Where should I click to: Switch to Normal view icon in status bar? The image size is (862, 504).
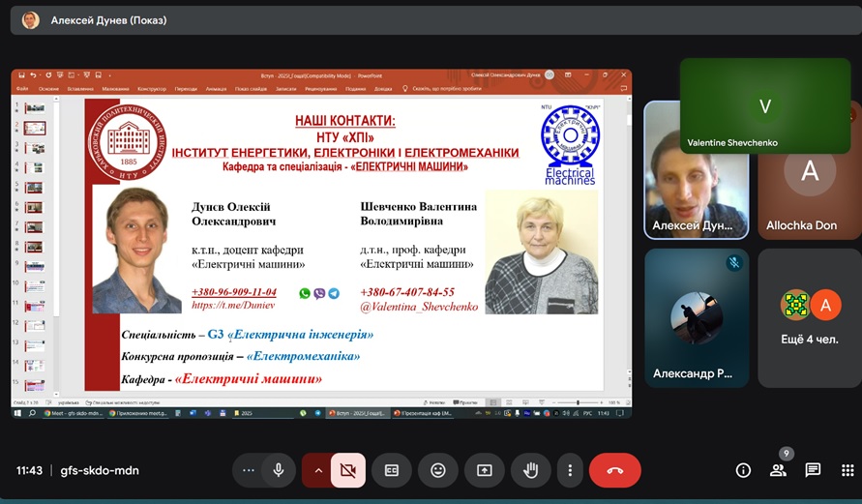tap(493, 402)
